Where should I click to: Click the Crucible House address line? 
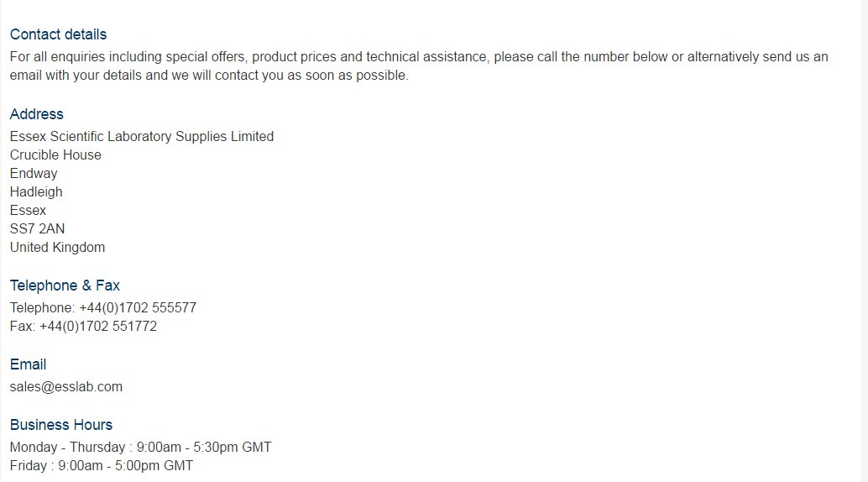tap(55, 155)
